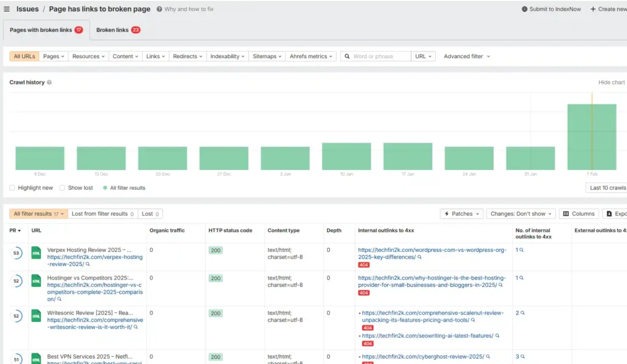The width and height of the screenshot is (627, 364).
Task: Expand the Sitemaps filter dropdown
Action: tap(267, 56)
